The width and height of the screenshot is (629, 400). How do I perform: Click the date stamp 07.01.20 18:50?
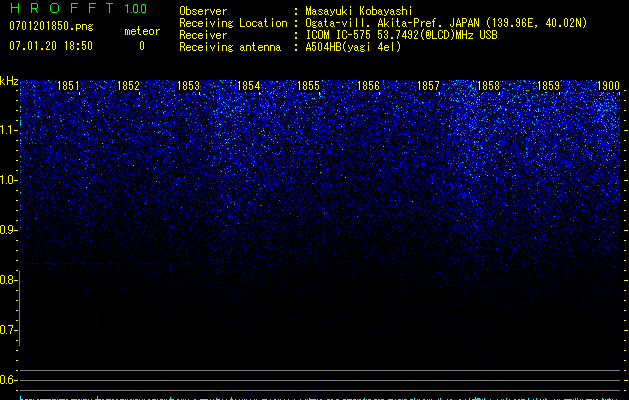51,46
